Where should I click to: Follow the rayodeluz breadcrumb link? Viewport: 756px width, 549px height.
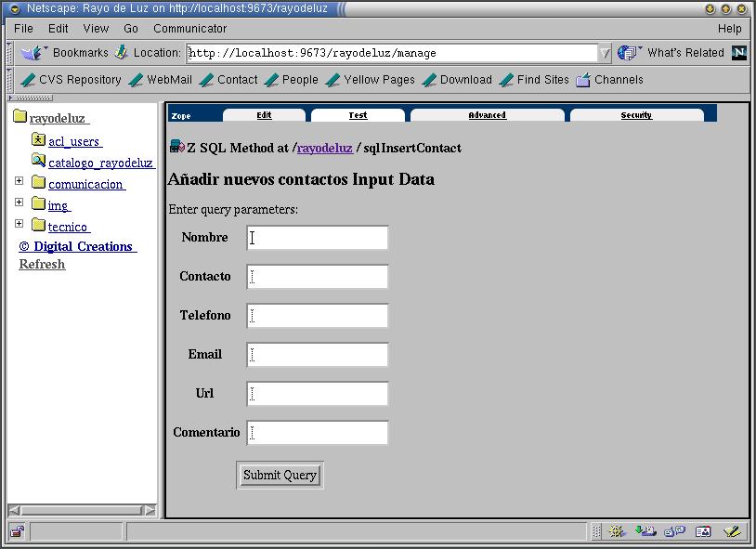pyautogui.click(x=324, y=148)
